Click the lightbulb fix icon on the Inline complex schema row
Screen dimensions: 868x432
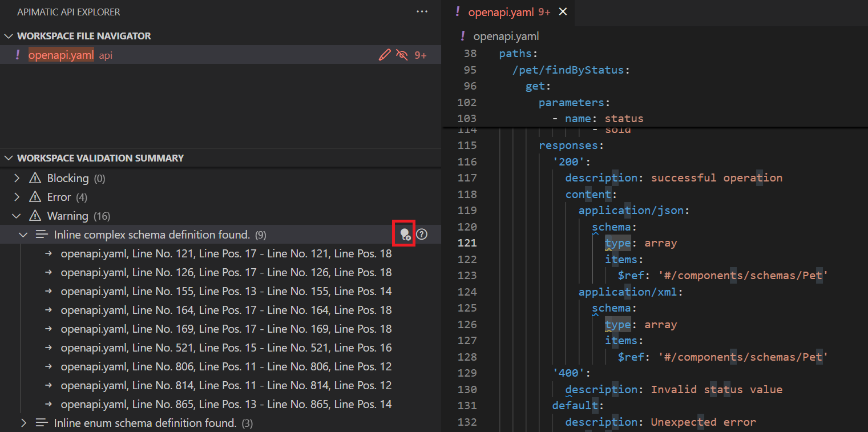point(405,235)
